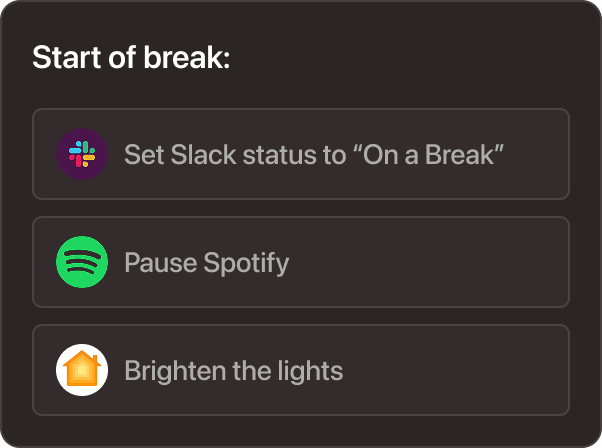The width and height of the screenshot is (602, 448).
Task: Click the green Spotify logo icon
Action: (82, 262)
